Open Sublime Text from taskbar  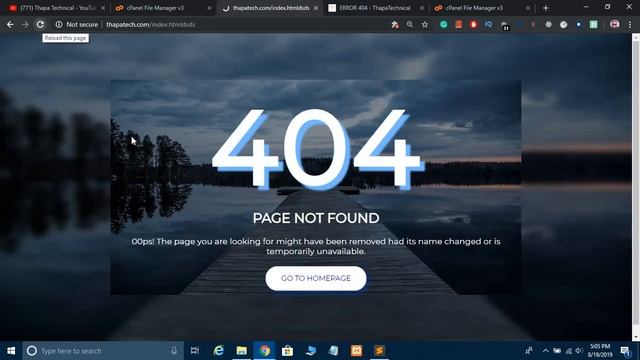pos(379,351)
